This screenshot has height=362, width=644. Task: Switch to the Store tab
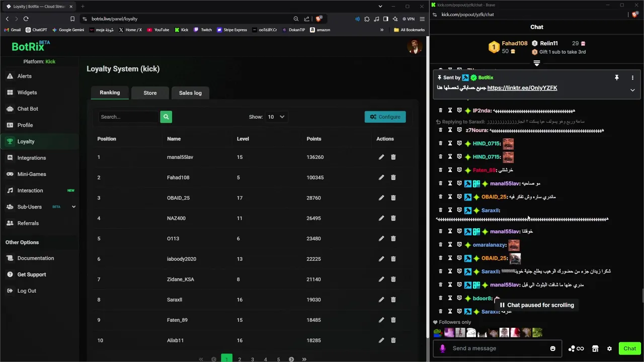pos(150,93)
